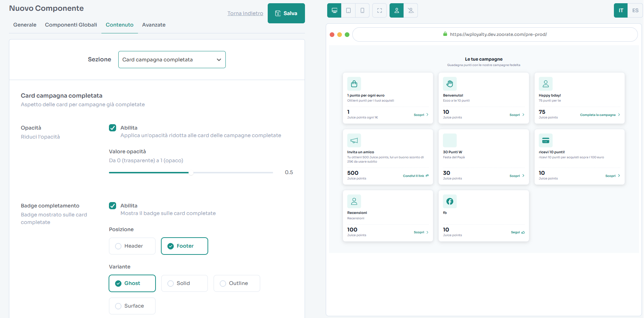
Task: Select logged-in user preview icon
Action: tap(397, 10)
